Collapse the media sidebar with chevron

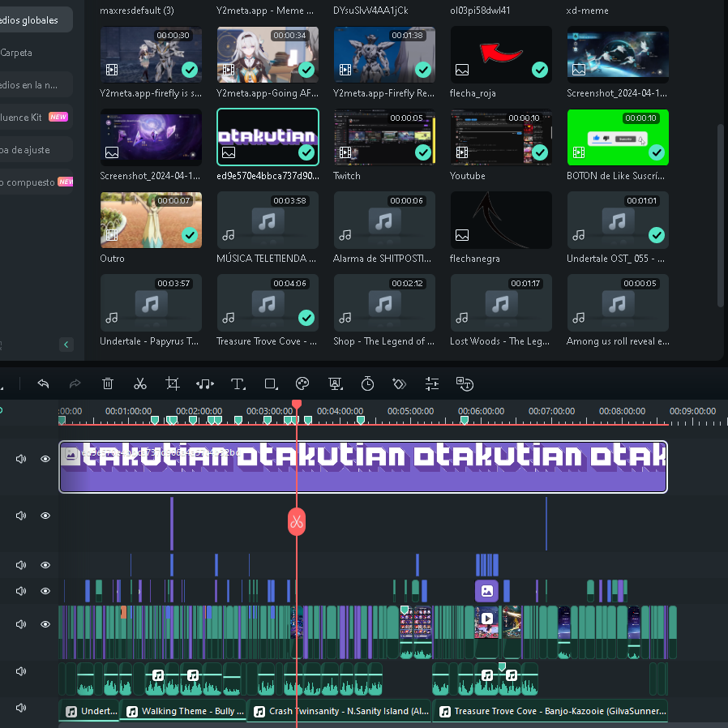point(66,345)
